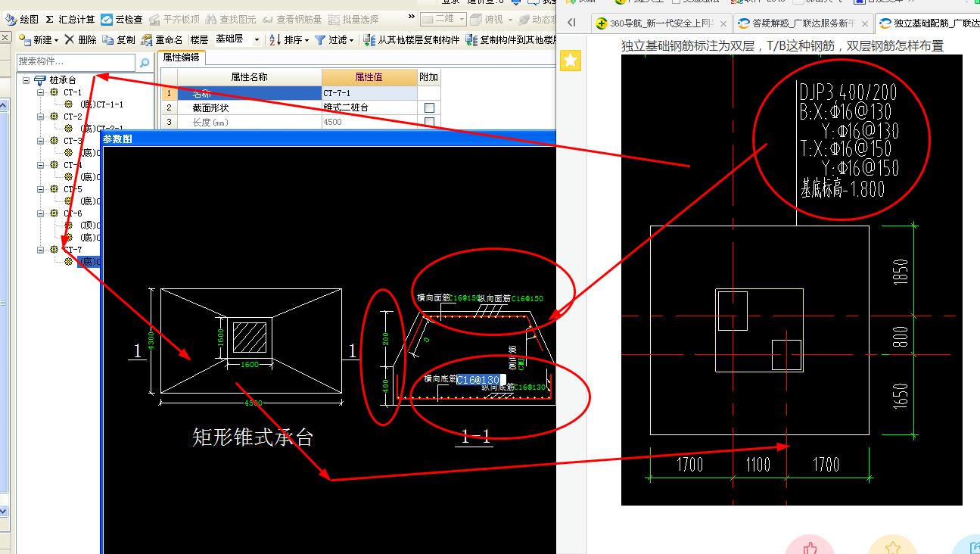Screen dimensions: 980x554
Task: Collapse the CT-2 tree node
Action: coord(41,117)
